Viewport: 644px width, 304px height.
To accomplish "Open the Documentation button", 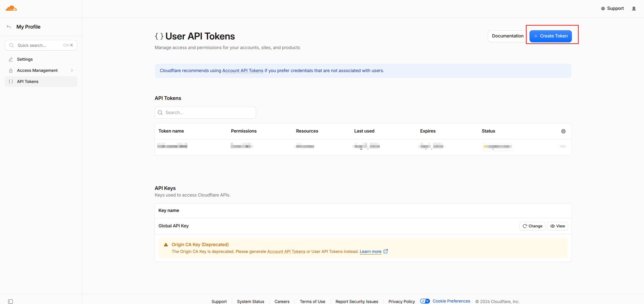I will tap(508, 36).
